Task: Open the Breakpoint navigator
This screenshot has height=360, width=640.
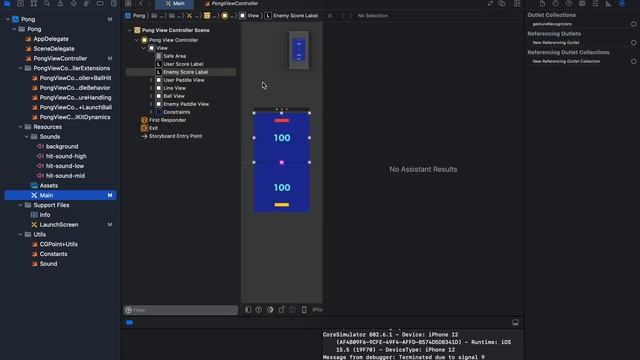Action: click(x=100, y=4)
